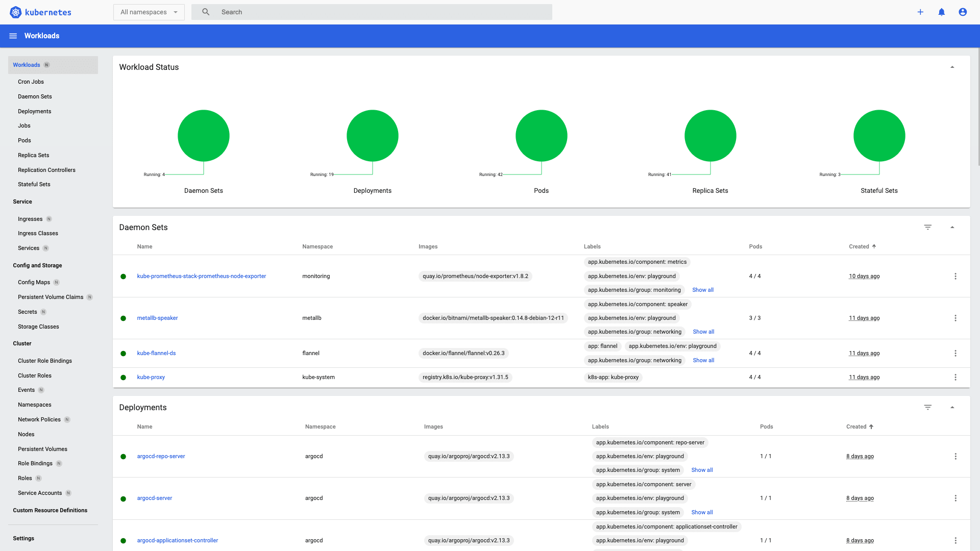
Task: Open the user account icon
Action: tap(963, 12)
